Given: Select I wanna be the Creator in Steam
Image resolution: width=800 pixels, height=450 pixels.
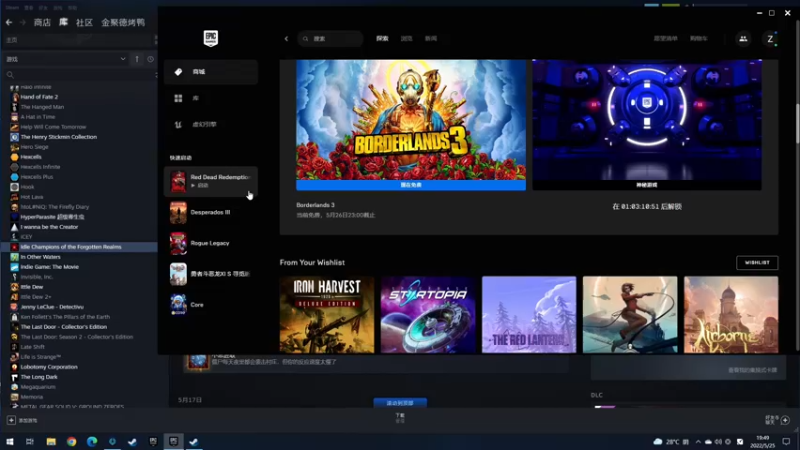Looking at the screenshot, I should 49,227.
